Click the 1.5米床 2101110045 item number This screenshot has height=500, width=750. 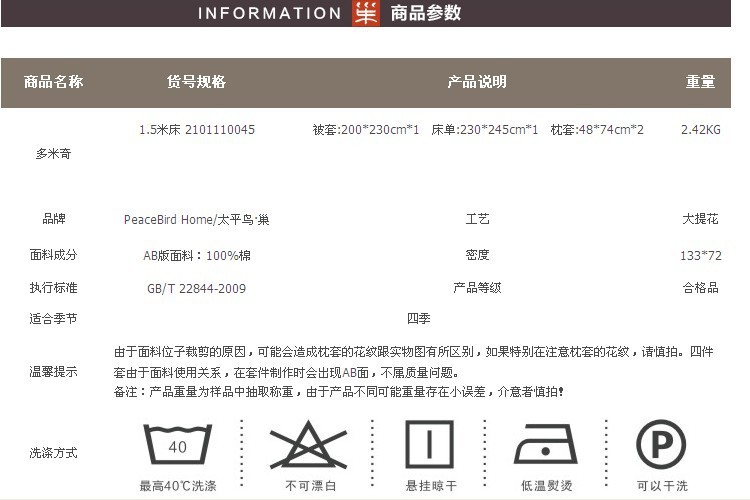pyautogui.click(x=196, y=130)
